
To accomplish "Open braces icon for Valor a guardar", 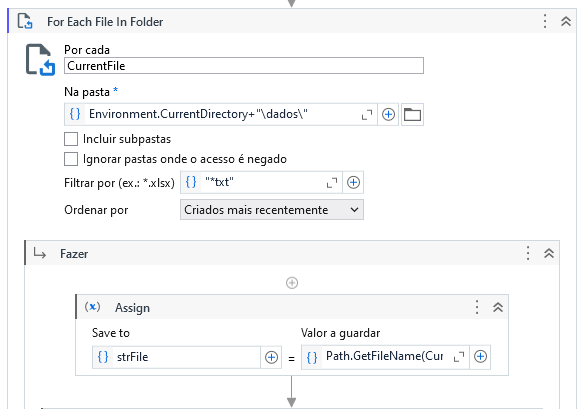I will [312, 357].
